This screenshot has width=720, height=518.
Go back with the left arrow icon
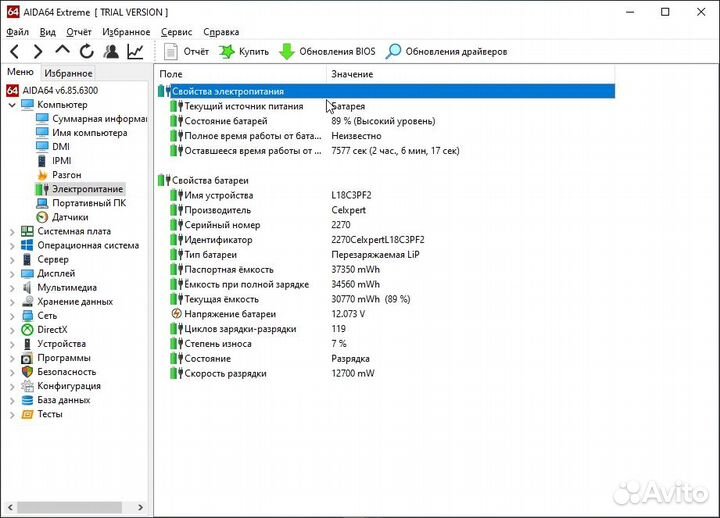pyautogui.click(x=15, y=51)
